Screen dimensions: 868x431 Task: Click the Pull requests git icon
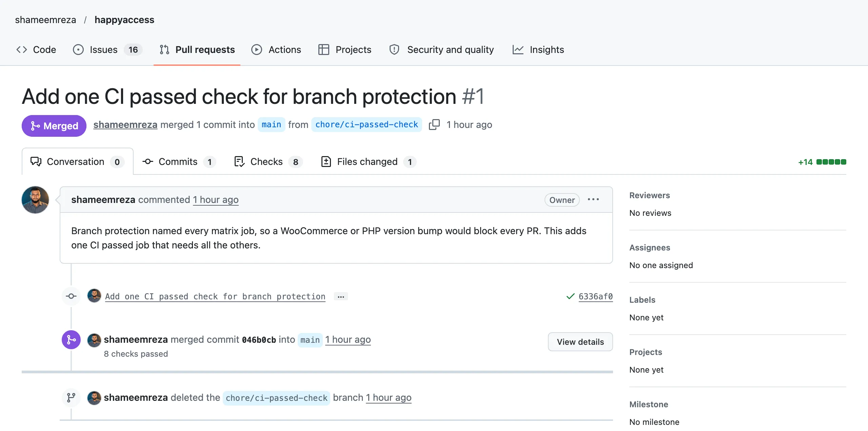coord(164,50)
